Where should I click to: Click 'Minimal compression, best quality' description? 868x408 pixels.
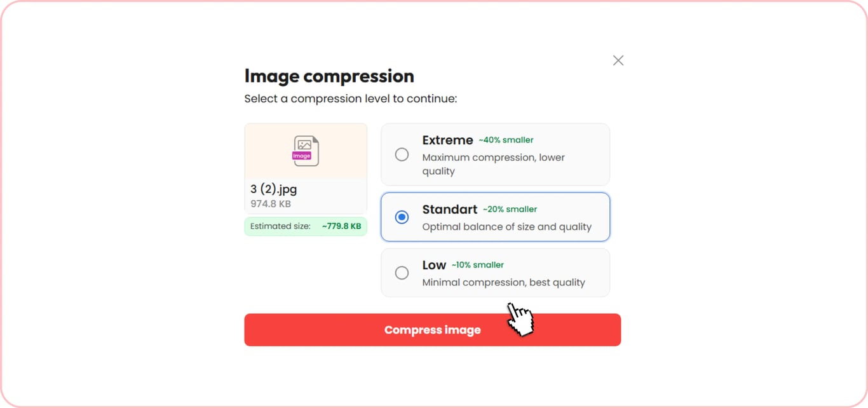coord(504,282)
